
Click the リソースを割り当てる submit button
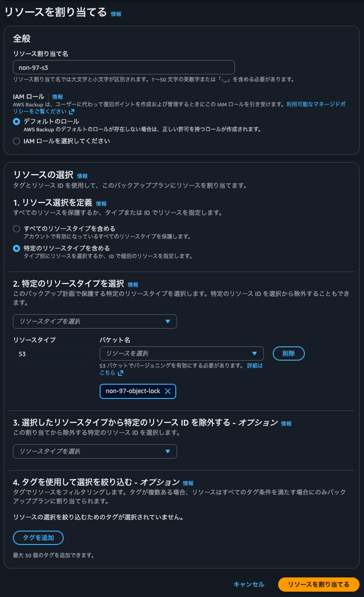click(x=317, y=585)
